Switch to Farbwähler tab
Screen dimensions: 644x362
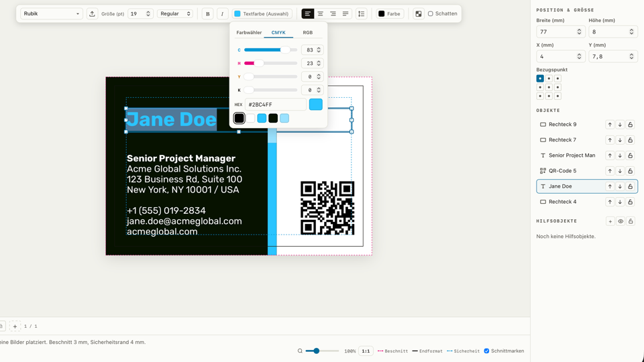249,32
